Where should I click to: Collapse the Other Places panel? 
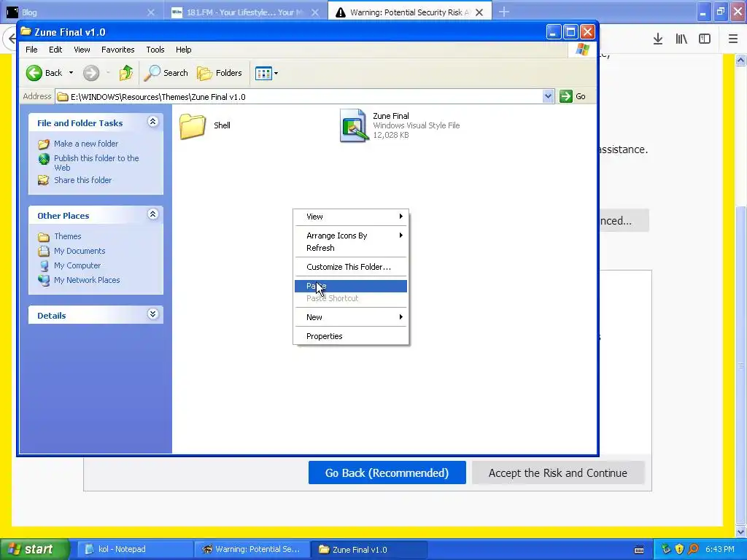[x=152, y=215]
